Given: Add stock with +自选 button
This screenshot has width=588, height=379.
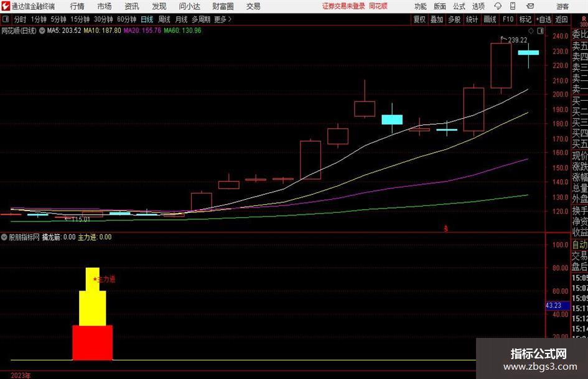Looking at the screenshot, I should [544, 19].
